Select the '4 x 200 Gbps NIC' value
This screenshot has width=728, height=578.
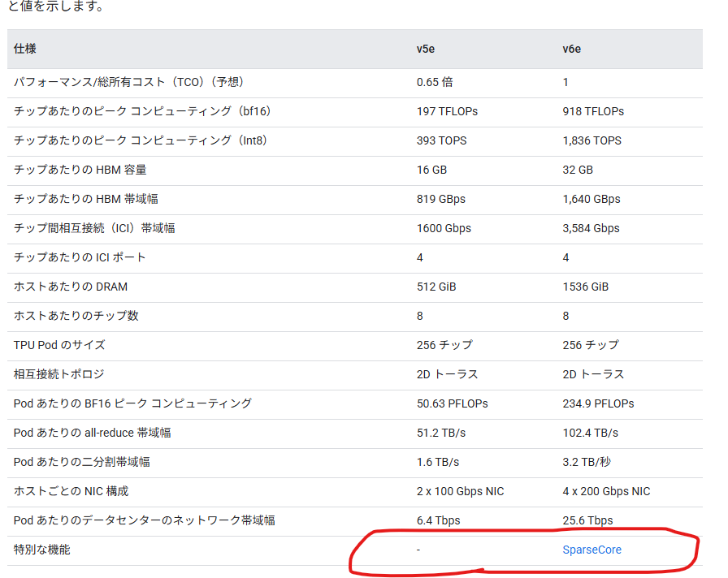[x=606, y=491]
